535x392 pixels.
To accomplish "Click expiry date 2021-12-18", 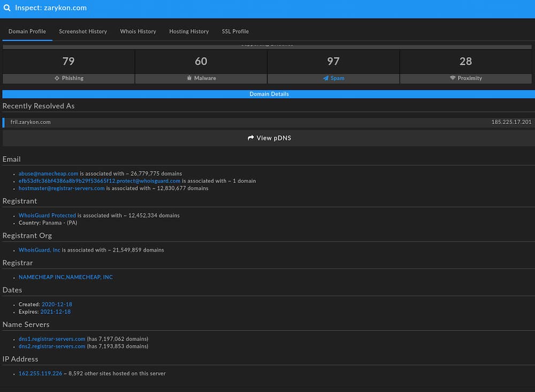I will pyautogui.click(x=56, y=312).
